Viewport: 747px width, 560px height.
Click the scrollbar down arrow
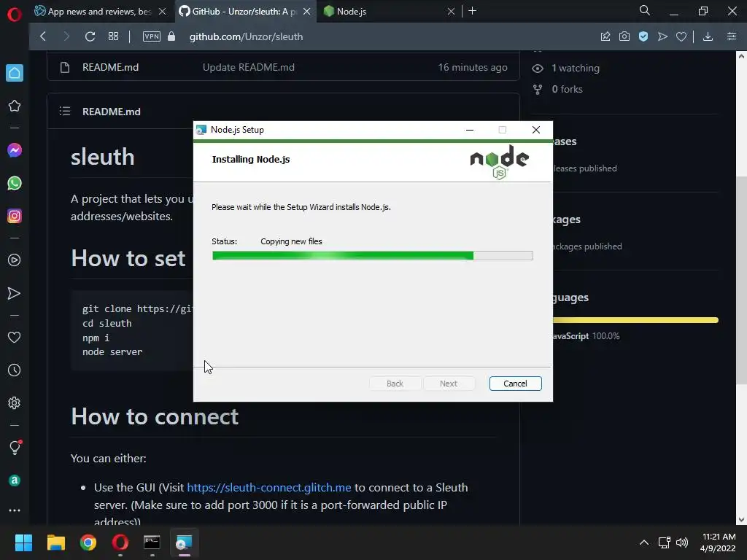click(x=741, y=520)
